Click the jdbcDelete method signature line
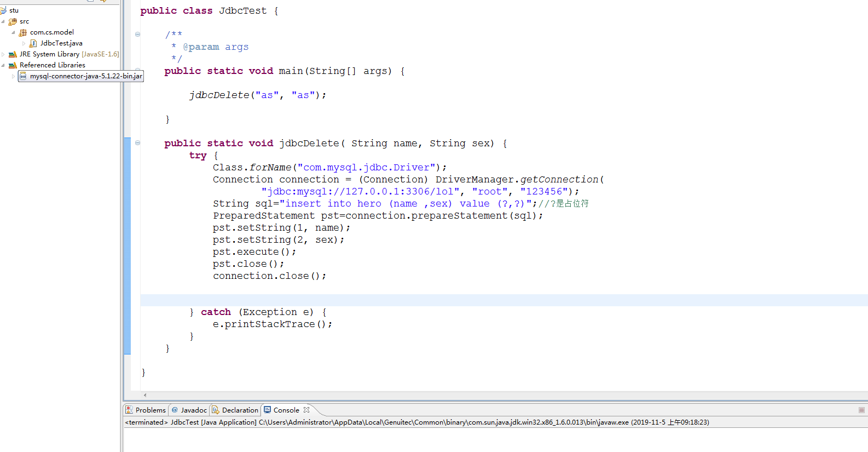This screenshot has width=868, height=452. 336,144
